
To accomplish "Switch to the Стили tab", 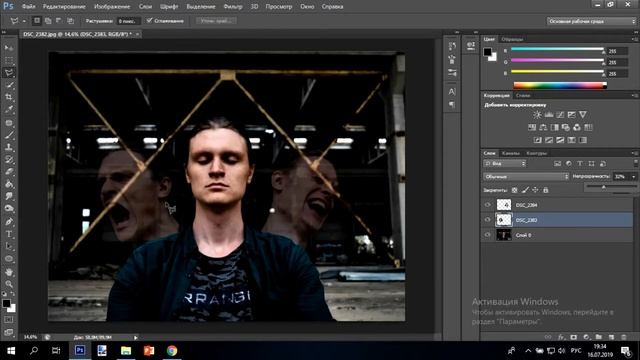I will coord(522,96).
